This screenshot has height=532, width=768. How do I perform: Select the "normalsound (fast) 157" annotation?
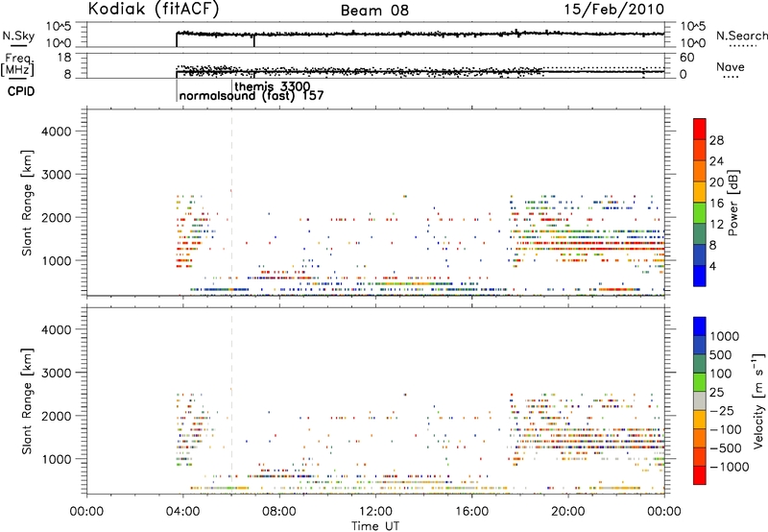coord(252,95)
